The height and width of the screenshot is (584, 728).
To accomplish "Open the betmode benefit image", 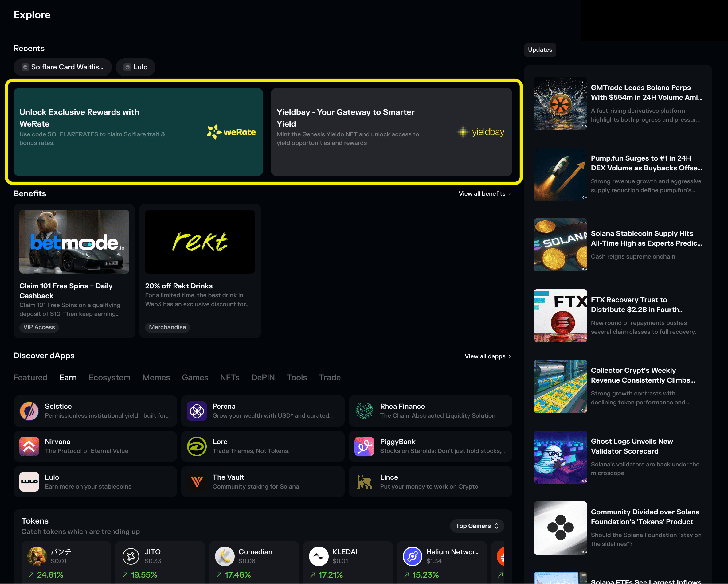I will point(74,241).
